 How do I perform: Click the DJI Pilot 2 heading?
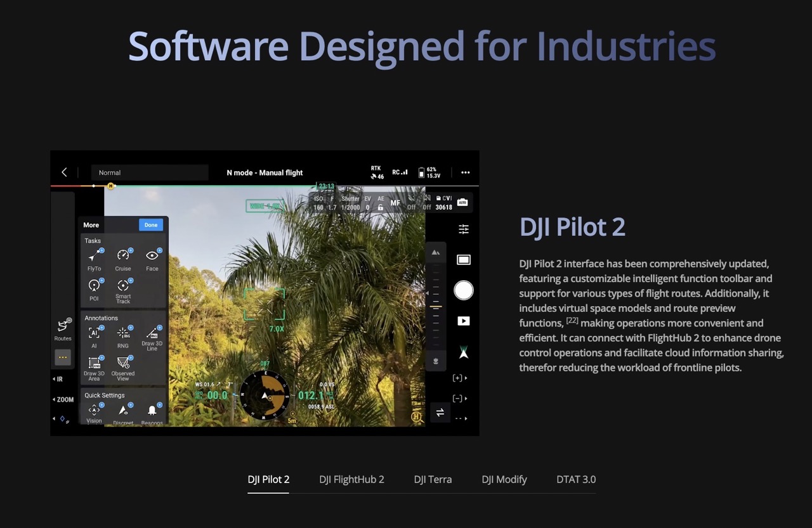[572, 226]
